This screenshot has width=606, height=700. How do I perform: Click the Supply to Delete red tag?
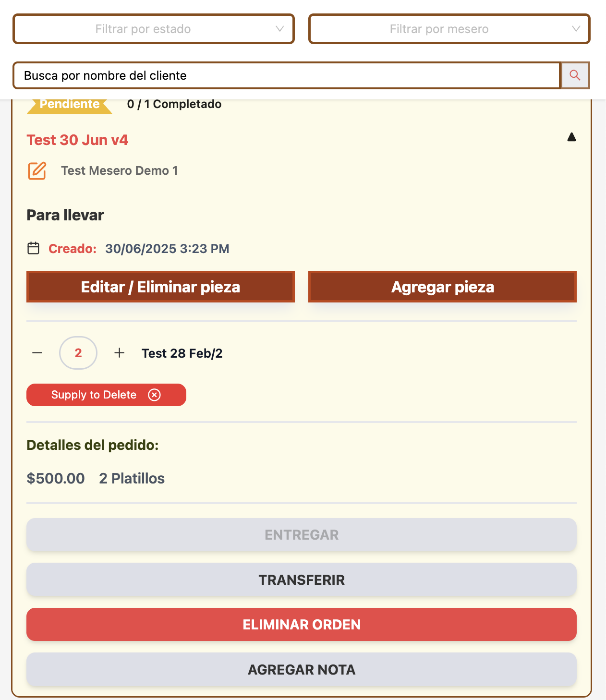click(94, 395)
